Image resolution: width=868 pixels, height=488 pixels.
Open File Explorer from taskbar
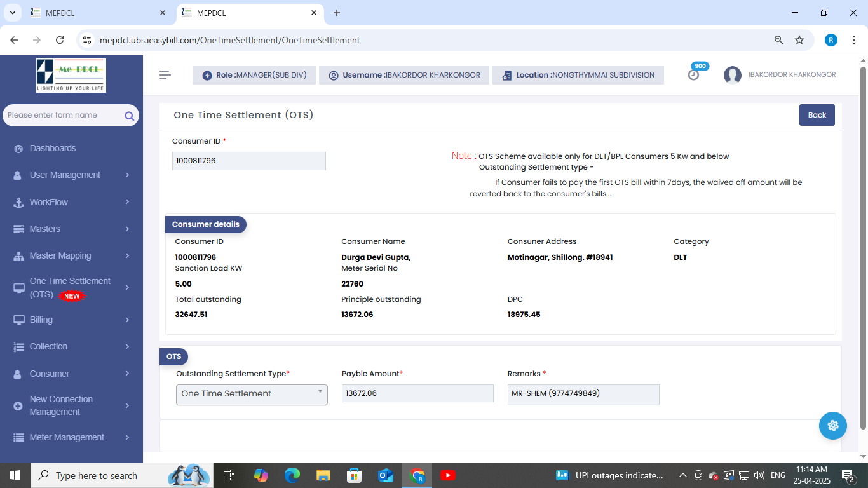[323, 475]
